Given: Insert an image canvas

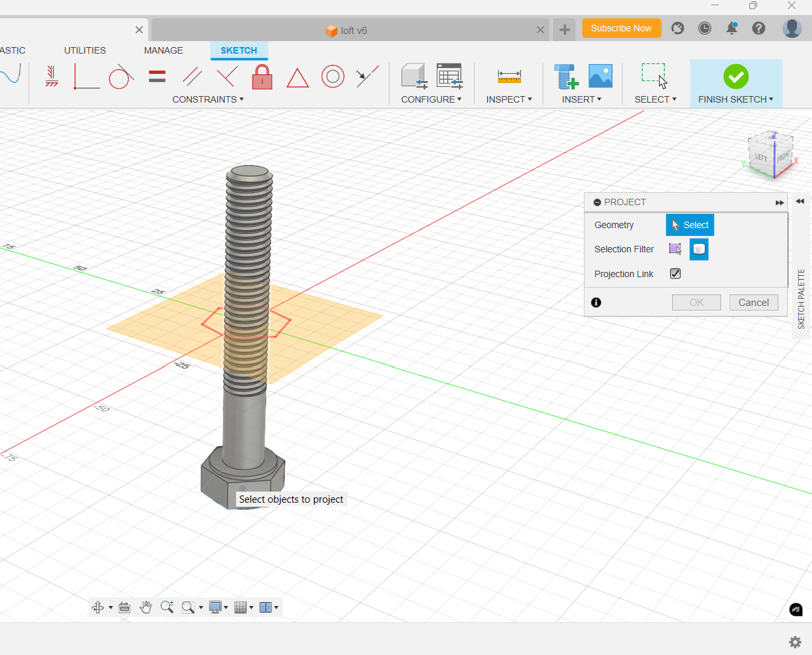Looking at the screenshot, I should click(600, 76).
